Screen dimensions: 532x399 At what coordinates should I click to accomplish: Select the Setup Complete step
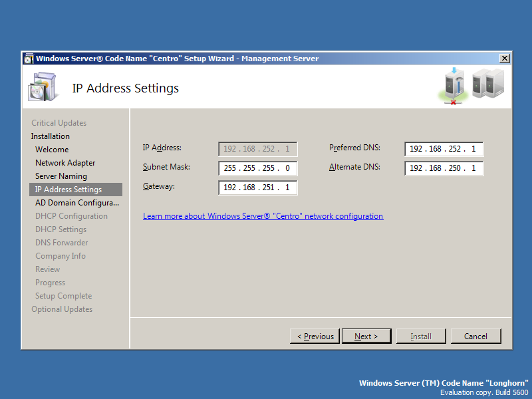coord(63,296)
